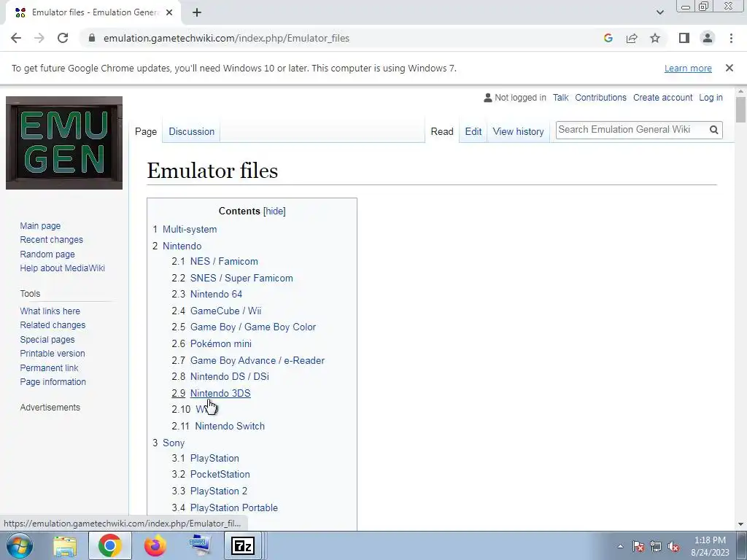Jump to Game Boy Advance / e-Reader
Screen dimensions: 747x560
258,360
